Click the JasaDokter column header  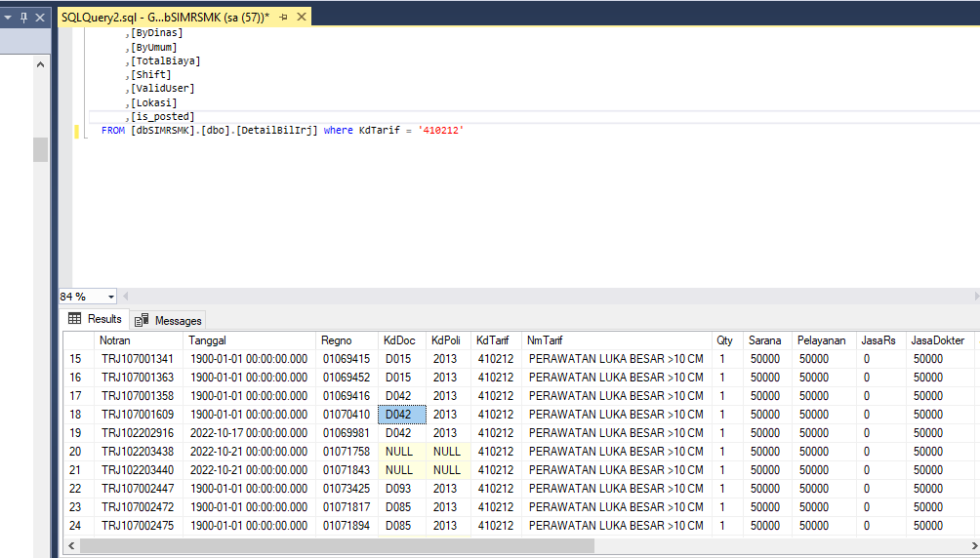tap(937, 340)
